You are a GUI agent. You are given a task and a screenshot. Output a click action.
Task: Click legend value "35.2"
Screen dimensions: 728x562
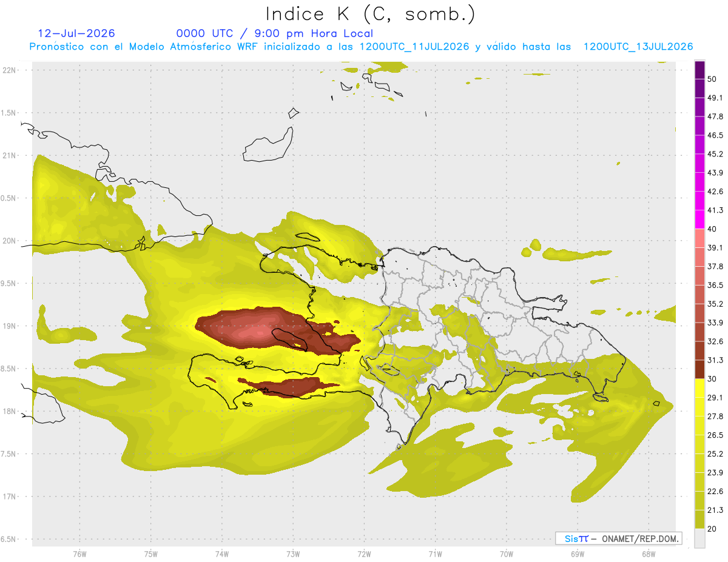pyautogui.click(x=715, y=304)
